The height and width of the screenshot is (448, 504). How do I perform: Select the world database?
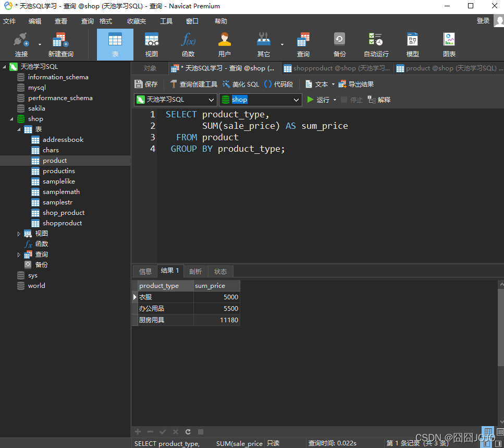pyautogui.click(x=36, y=286)
